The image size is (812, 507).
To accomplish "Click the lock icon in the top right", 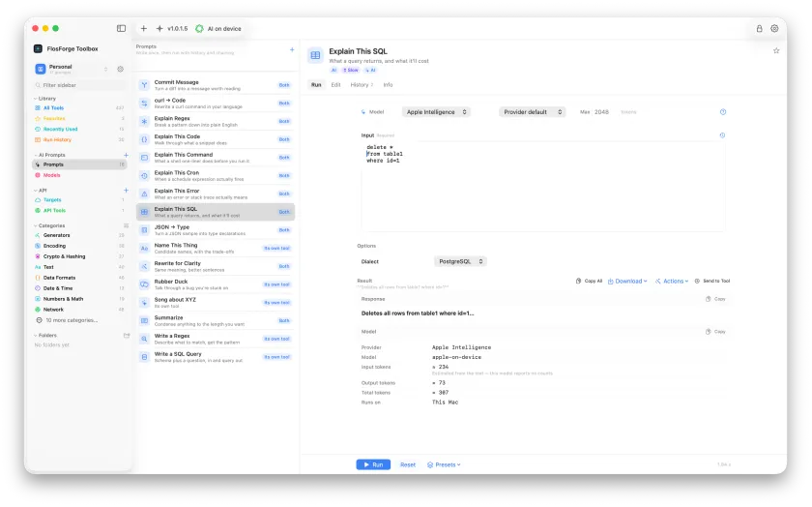I will tap(759, 28).
